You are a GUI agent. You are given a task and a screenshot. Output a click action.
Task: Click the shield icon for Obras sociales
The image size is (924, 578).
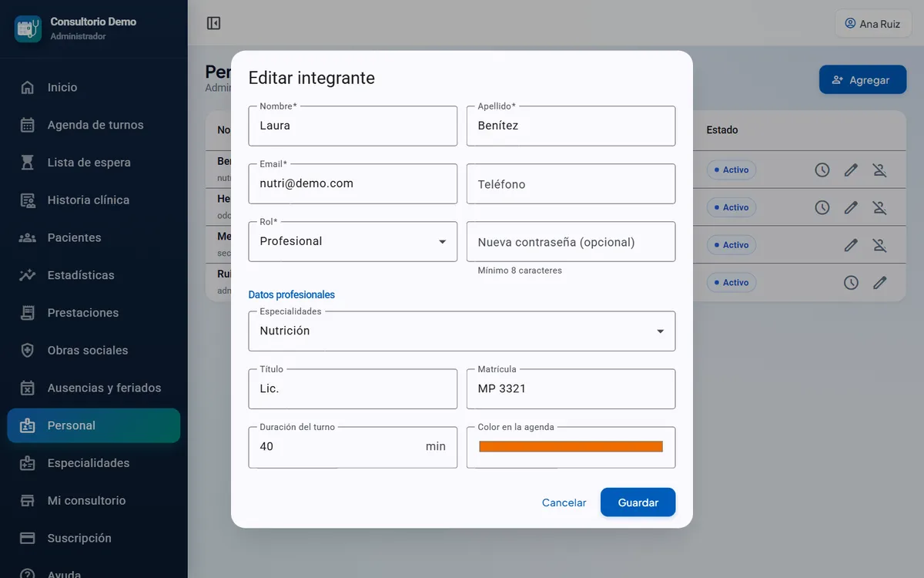(x=28, y=351)
